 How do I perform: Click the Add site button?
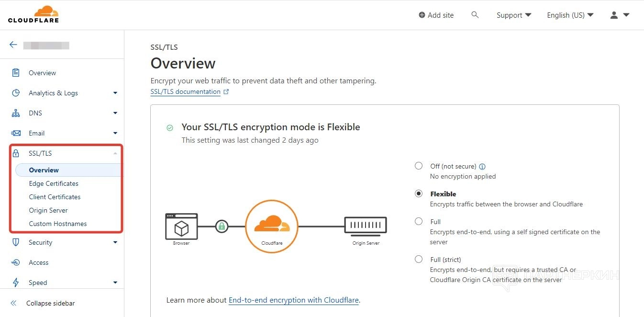coord(436,15)
